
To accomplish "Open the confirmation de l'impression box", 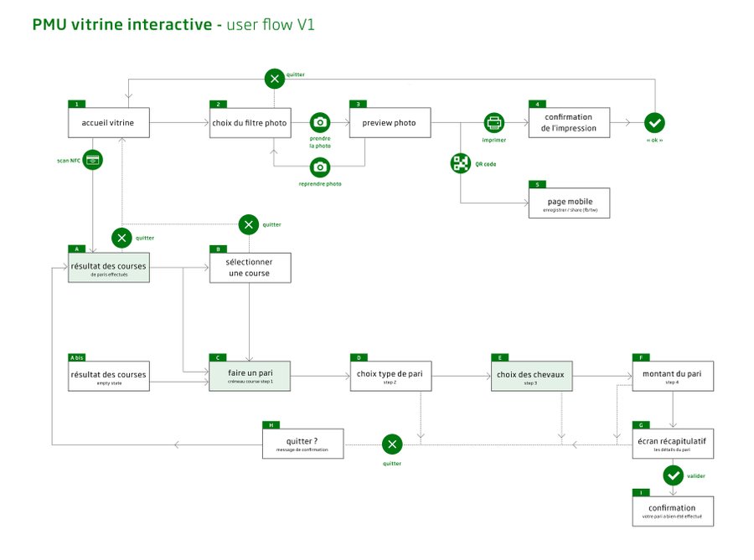I will click(569, 122).
